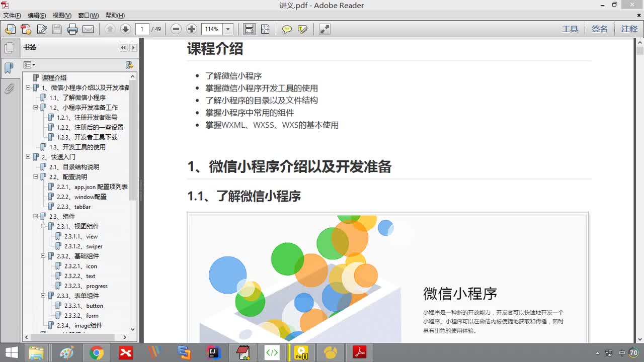Zoom in with the plus button
This screenshot has width=644, height=362.
[192, 29]
